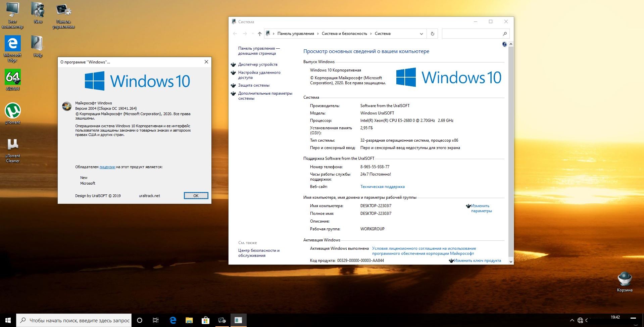Expand chevron before "Панель управления" breadcrumb
The image size is (644, 327).
(x=274, y=34)
